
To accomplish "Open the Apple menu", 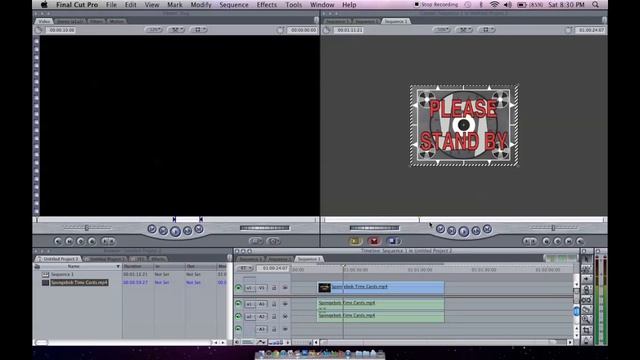I will click(44, 4).
